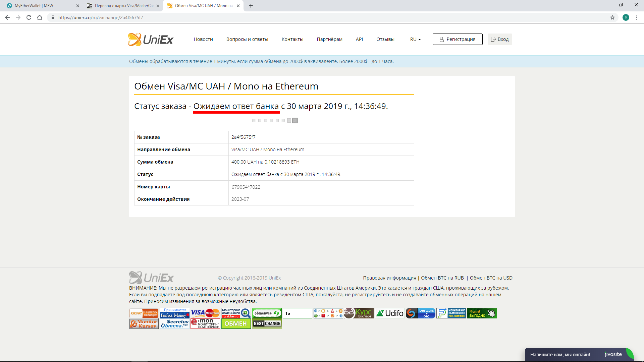This screenshot has width=644, height=362.
Task: Switch to the Перевод с карты Visa/MasterCard tab
Action: tap(123, 6)
